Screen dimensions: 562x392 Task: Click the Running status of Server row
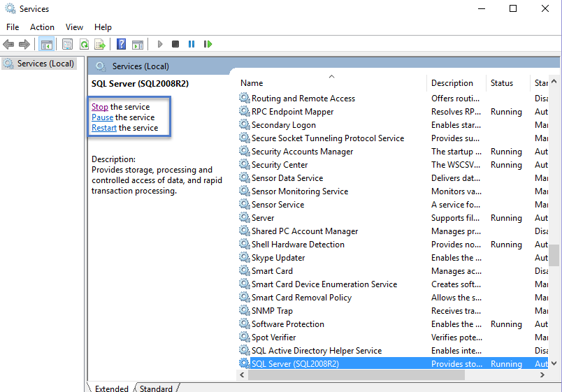[506, 217]
